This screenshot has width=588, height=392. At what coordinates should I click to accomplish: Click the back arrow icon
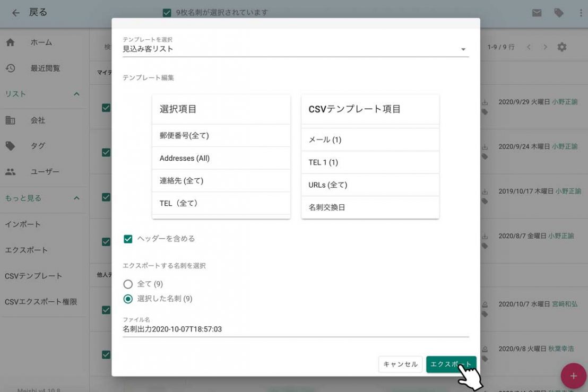pos(16,13)
